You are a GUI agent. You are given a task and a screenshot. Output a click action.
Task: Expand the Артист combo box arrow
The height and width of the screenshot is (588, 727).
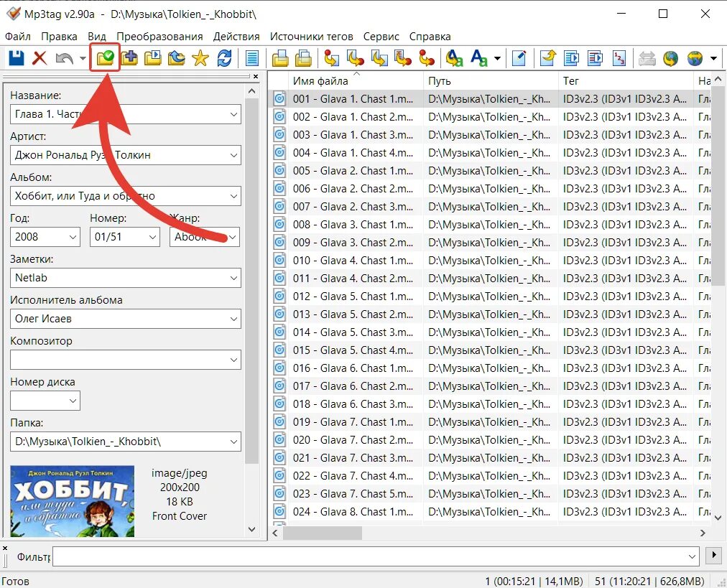tap(233, 155)
